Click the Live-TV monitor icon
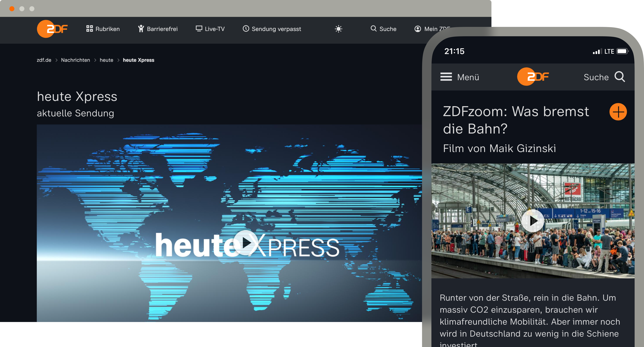This screenshot has width=644, height=347. pos(199,28)
